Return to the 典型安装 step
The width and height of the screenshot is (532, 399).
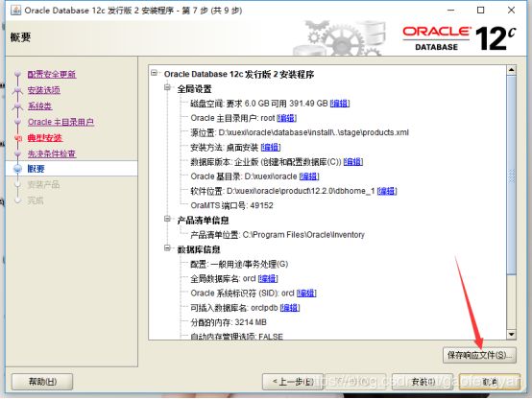point(45,138)
